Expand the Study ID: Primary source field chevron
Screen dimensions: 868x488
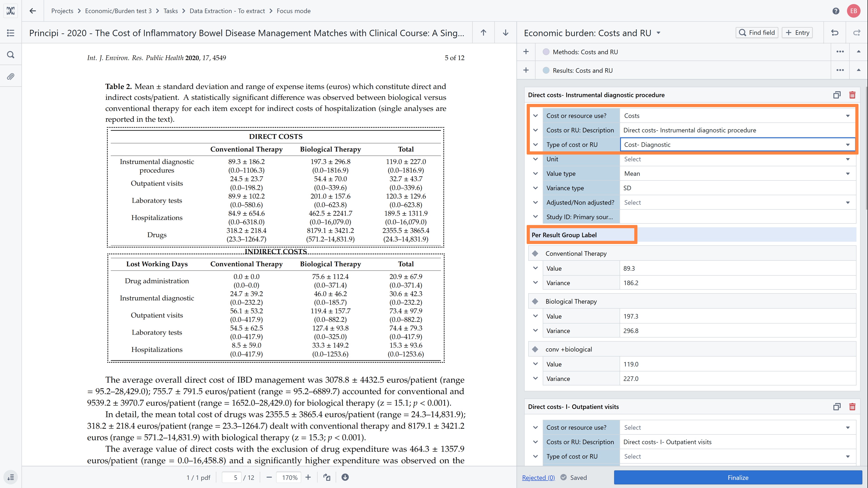coord(535,217)
